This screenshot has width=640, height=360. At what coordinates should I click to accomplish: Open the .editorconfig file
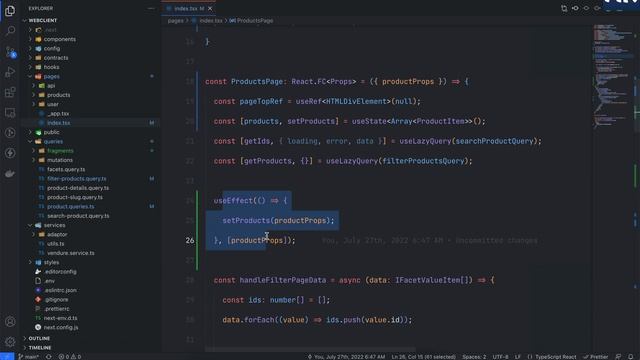[60, 271]
